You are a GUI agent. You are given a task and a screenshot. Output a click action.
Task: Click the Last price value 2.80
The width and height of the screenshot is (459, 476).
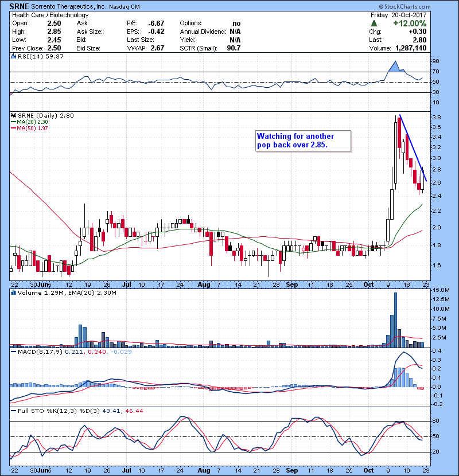(419, 40)
